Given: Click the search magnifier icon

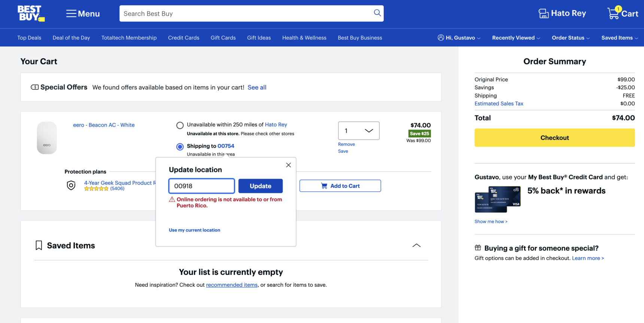Looking at the screenshot, I should pos(377,13).
